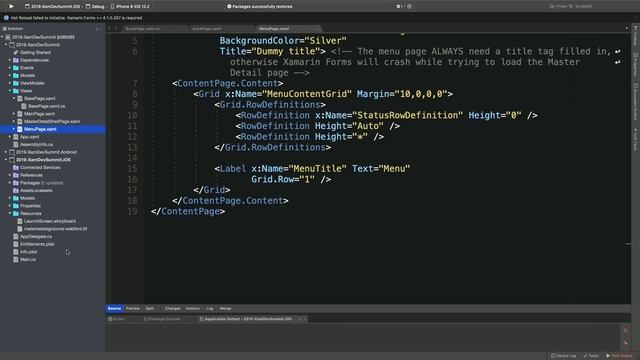Click the Solution pad header icon
Screen dimensions: 640x360
(4, 29)
